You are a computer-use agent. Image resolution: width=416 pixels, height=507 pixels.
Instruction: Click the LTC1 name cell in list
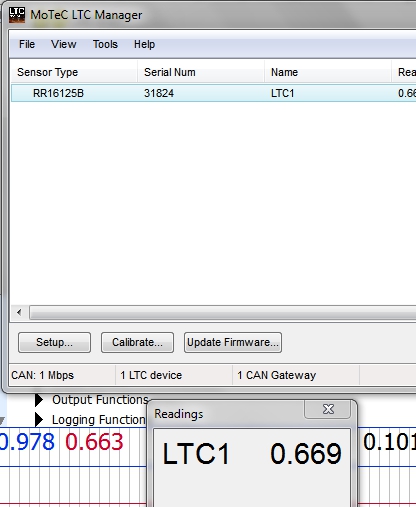pyautogui.click(x=283, y=93)
